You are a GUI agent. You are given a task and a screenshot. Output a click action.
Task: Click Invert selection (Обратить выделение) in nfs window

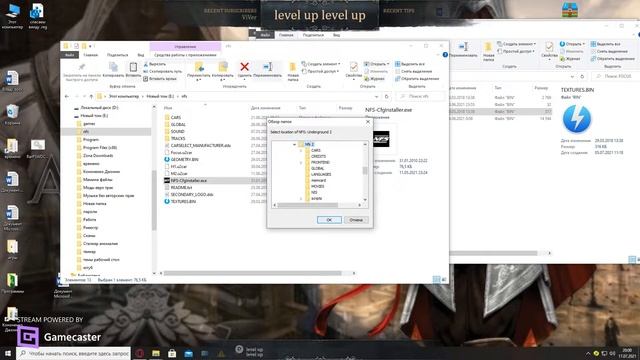point(417,79)
